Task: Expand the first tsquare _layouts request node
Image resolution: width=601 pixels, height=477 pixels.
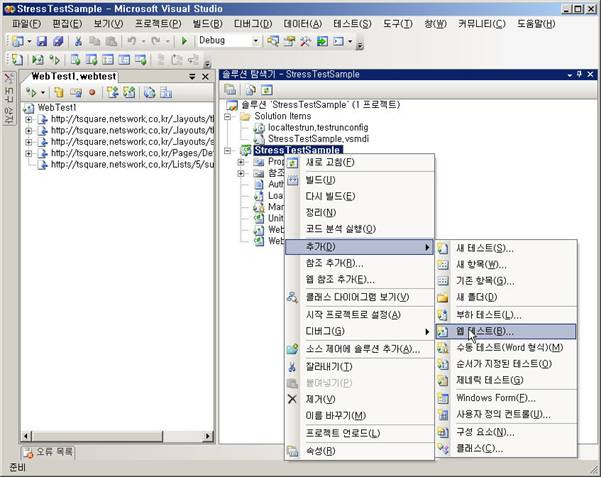Action: 28,120
